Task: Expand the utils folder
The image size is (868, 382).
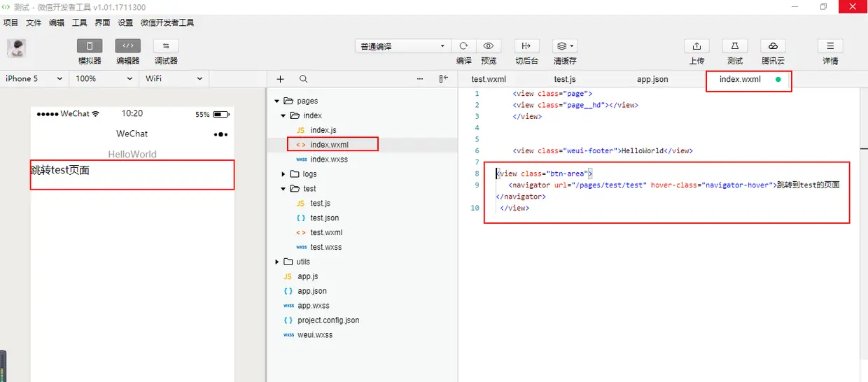Action: [x=277, y=262]
